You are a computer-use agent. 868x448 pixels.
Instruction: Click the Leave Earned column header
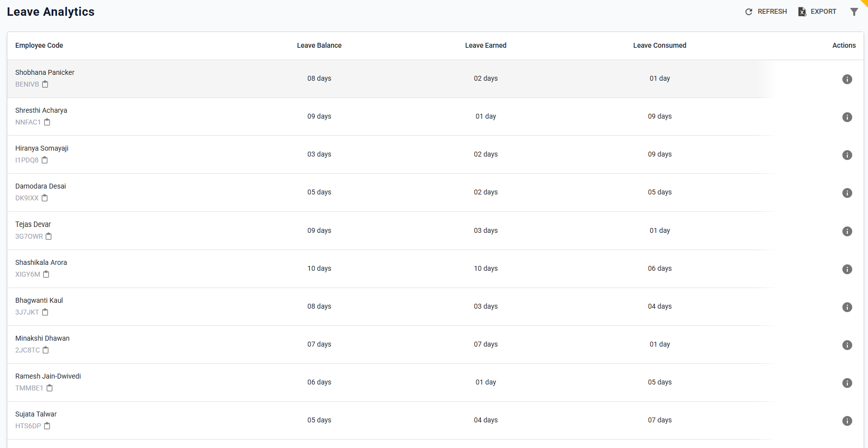(486, 45)
